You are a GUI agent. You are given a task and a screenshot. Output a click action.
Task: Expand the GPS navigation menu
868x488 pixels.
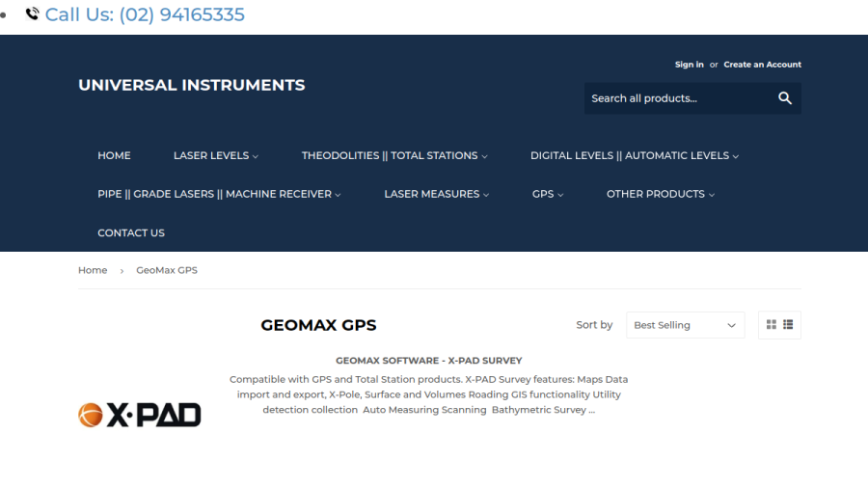pyautogui.click(x=548, y=194)
